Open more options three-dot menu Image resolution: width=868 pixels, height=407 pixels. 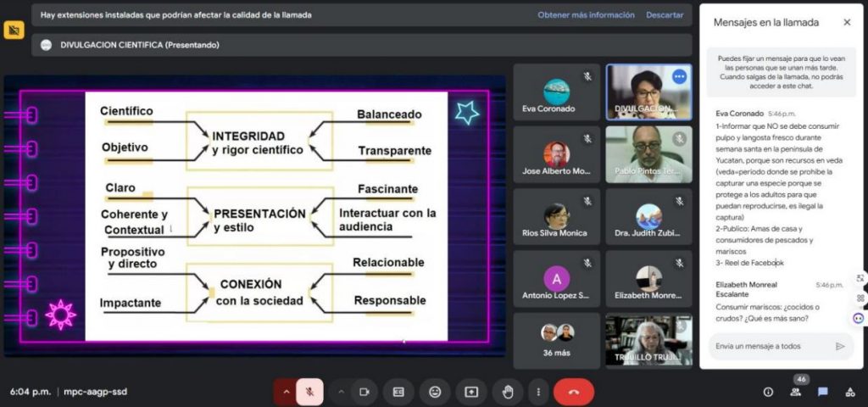click(x=537, y=392)
